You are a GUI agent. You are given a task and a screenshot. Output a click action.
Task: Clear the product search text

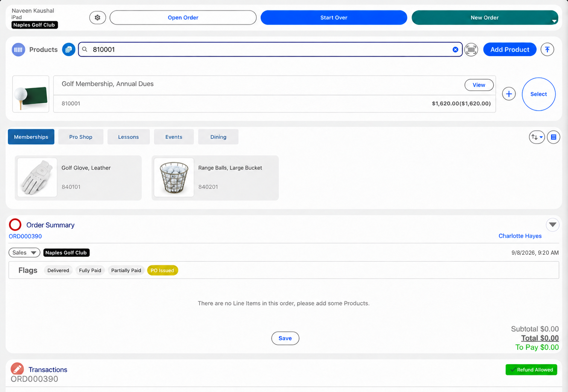(x=455, y=50)
